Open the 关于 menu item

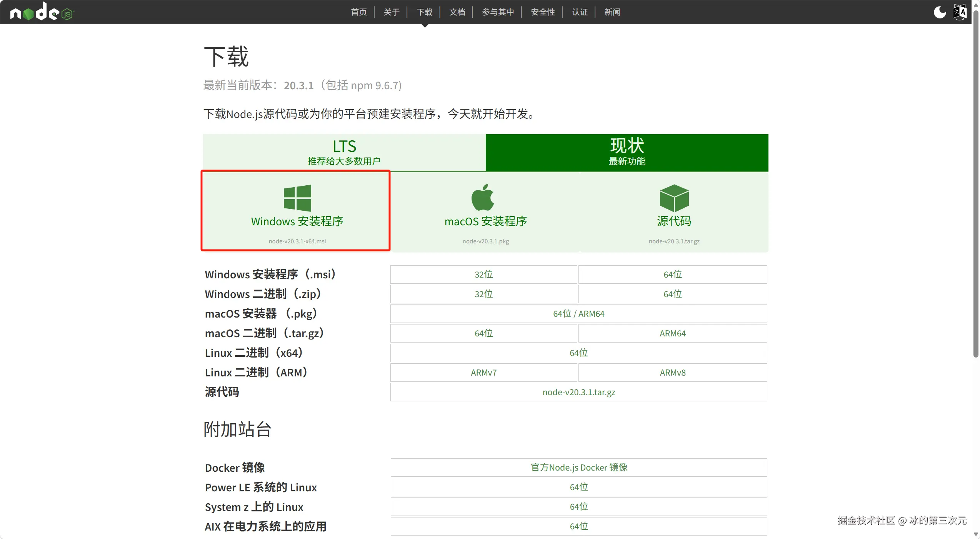(392, 12)
